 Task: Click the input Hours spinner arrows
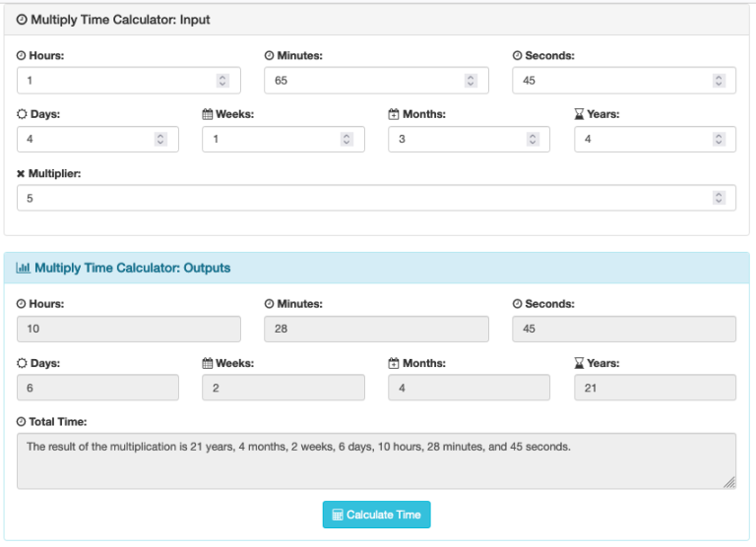[x=222, y=81]
